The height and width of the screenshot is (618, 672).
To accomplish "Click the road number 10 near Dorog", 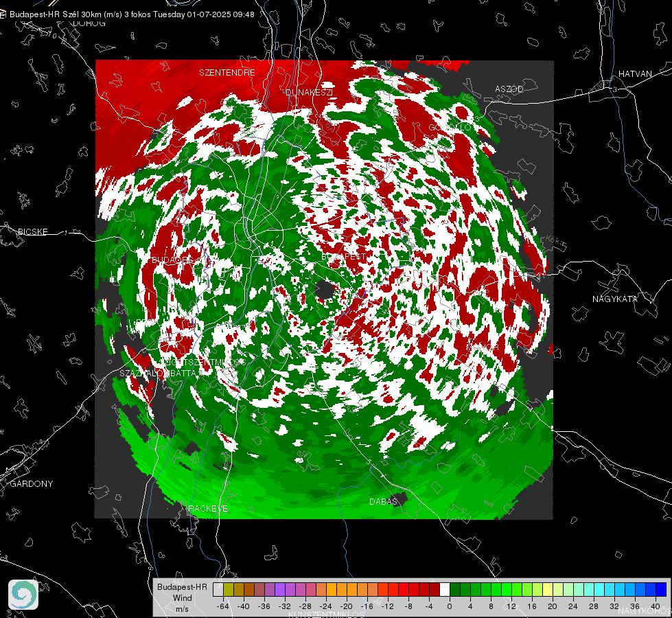I will pyautogui.click(x=52, y=35).
